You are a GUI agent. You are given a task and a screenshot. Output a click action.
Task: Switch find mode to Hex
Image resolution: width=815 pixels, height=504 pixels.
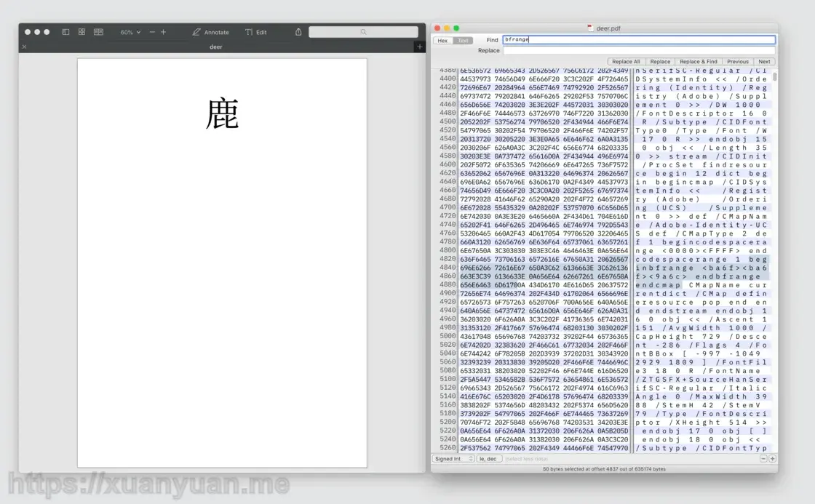442,40
